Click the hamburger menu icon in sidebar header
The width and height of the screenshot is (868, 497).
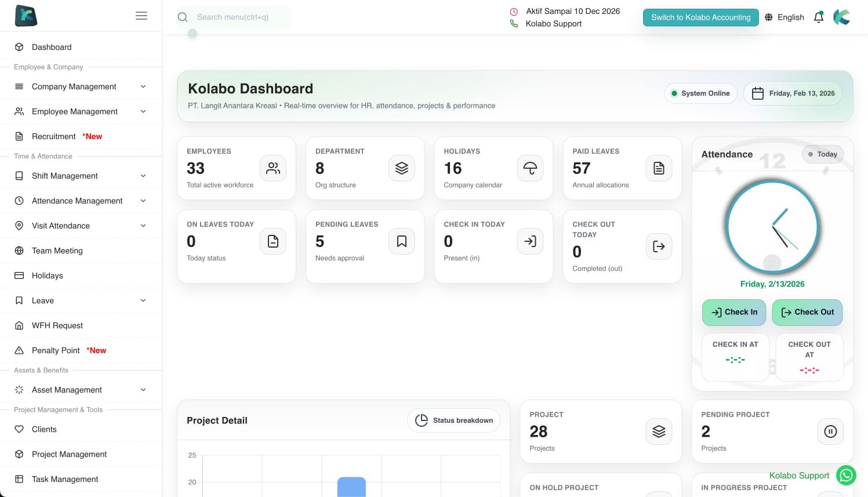click(x=141, y=16)
